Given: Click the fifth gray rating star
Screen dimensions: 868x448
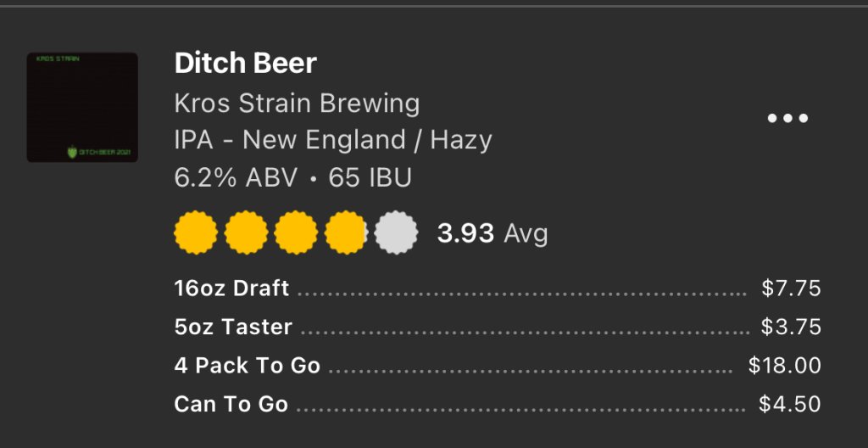Looking at the screenshot, I should [396, 232].
